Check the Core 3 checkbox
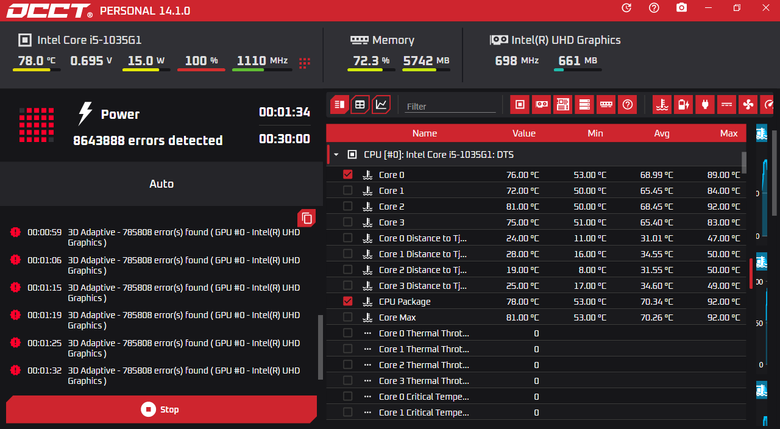Image resolution: width=780 pixels, height=429 pixels. [x=348, y=222]
